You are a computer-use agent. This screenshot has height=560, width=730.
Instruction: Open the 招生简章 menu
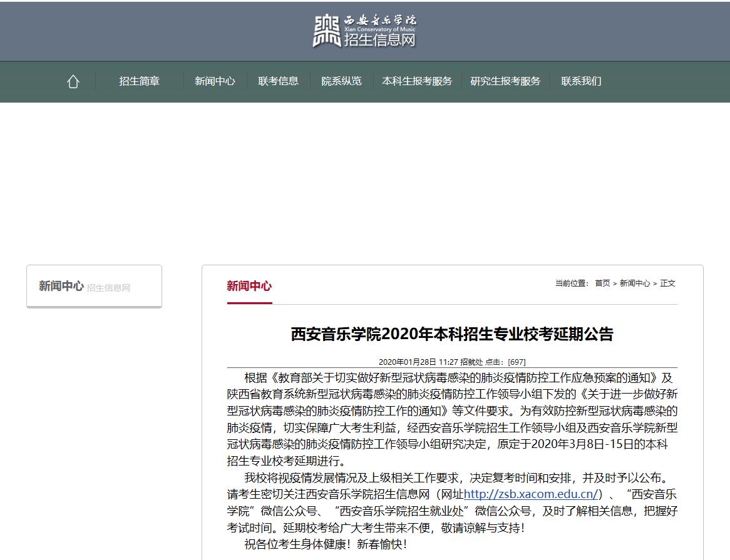pos(139,81)
